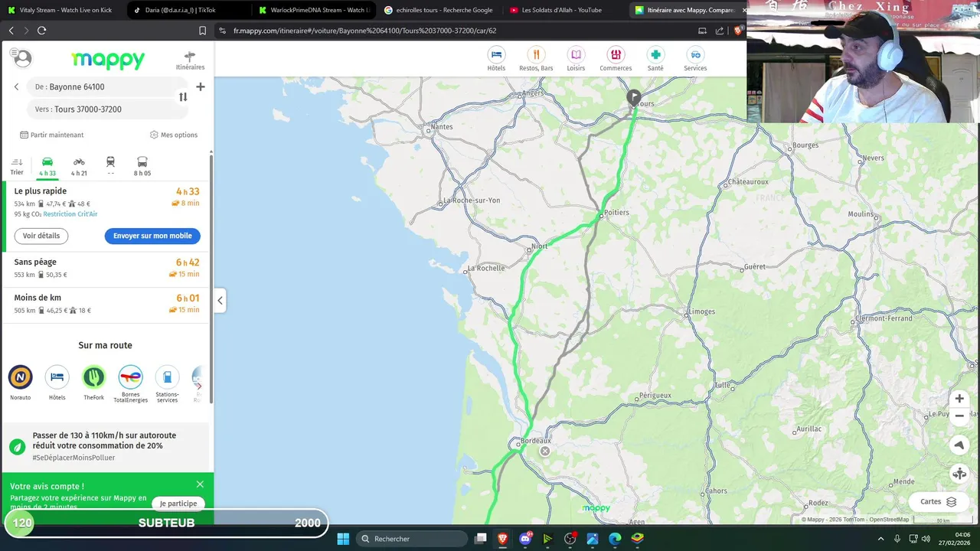Click the browser address bar URL
980x551 pixels.
pyautogui.click(x=364, y=31)
